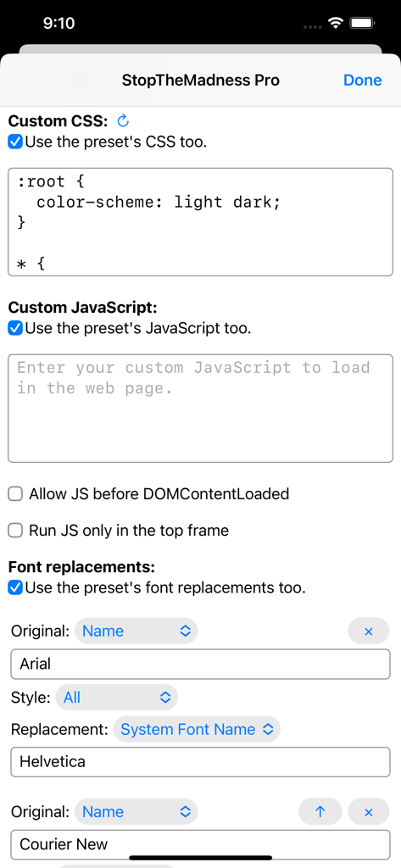The width and height of the screenshot is (401, 868).
Task: Tap the Font replacements heading
Action: 81,567
